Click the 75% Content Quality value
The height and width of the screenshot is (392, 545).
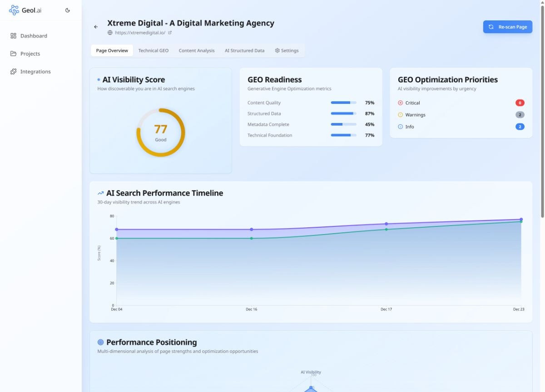[370, 103]
